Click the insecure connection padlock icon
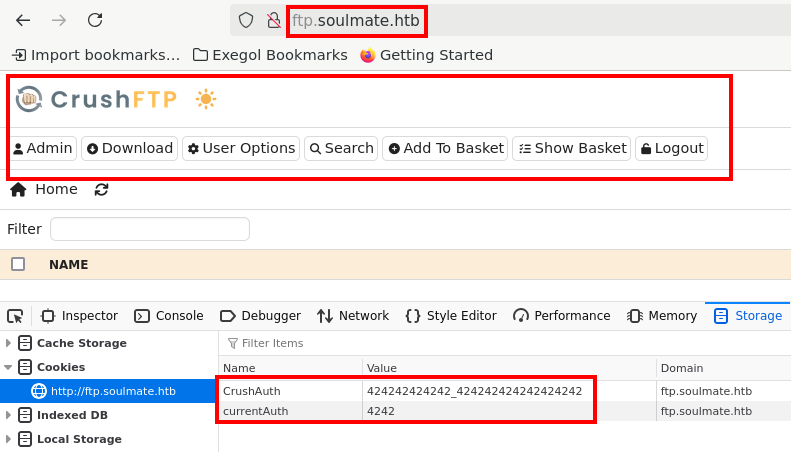The width and height of the screenshot is (791, 452). click(x=273, y=20)
